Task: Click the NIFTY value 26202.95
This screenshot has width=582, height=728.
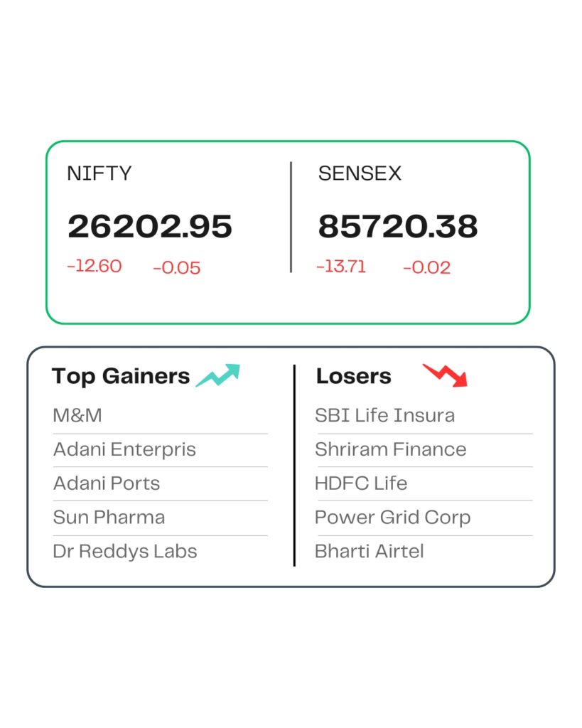Action: pos(150,226)
